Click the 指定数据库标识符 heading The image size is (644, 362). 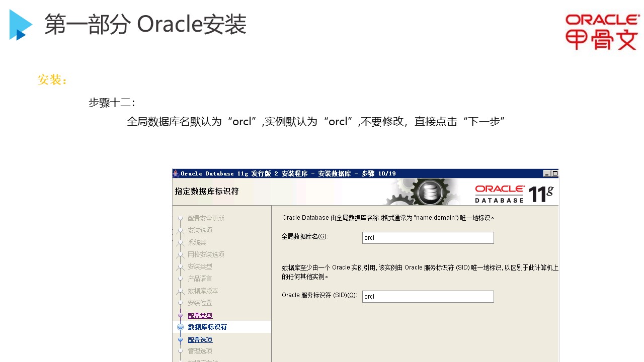click(x=207, y=192)
